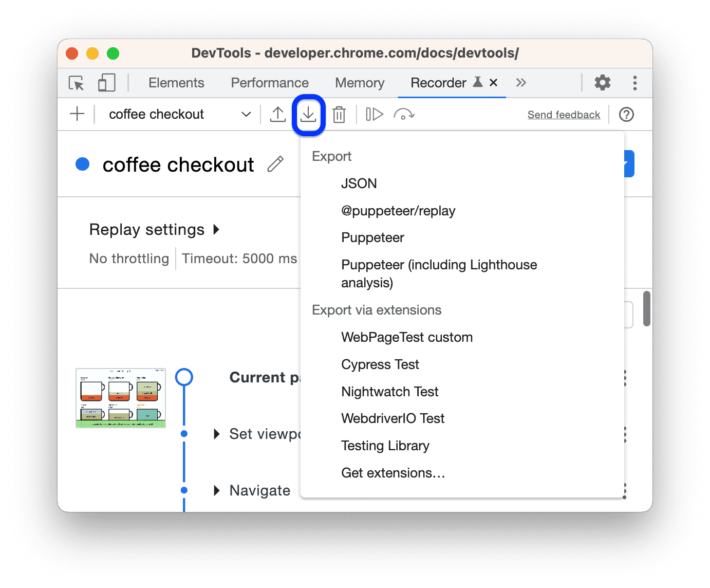Expand the Set viewport step

point(216,434)
